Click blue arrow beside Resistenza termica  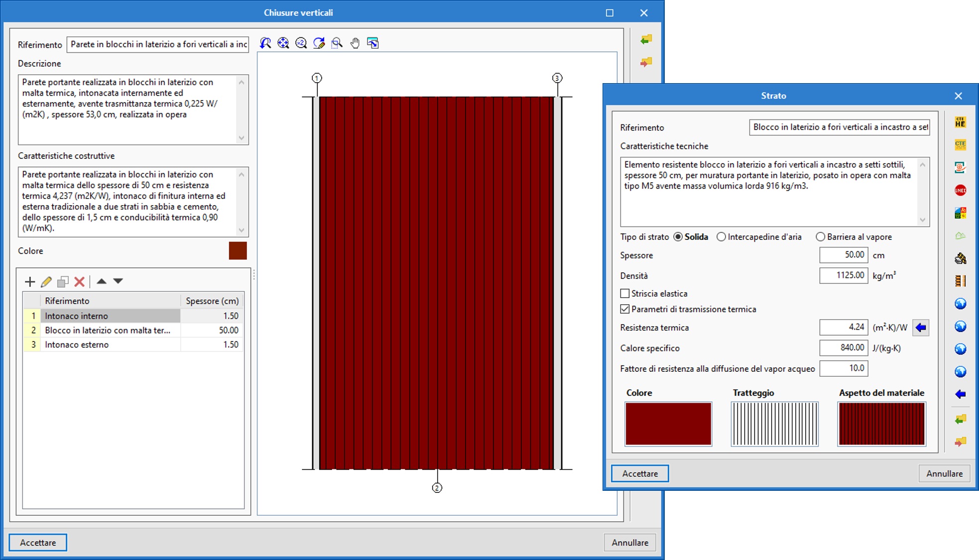921,328
